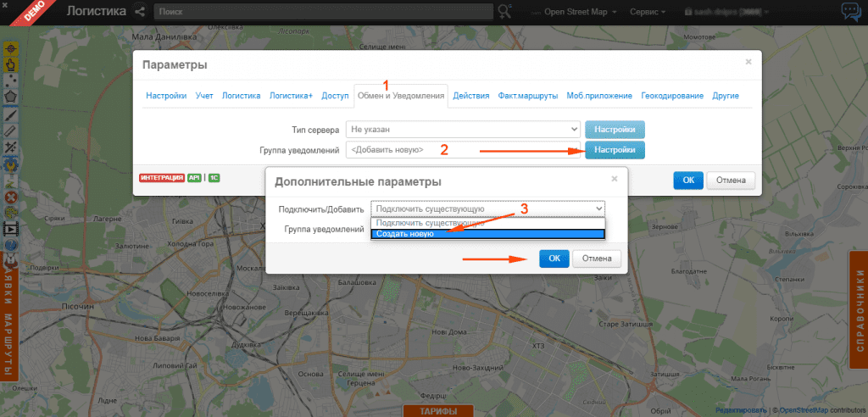Image resolution: width=868 pixels, height=417 pixels.
Task: Switch to the Логистика+ tab
Action: pyautogui.click(x=292, y=96)
